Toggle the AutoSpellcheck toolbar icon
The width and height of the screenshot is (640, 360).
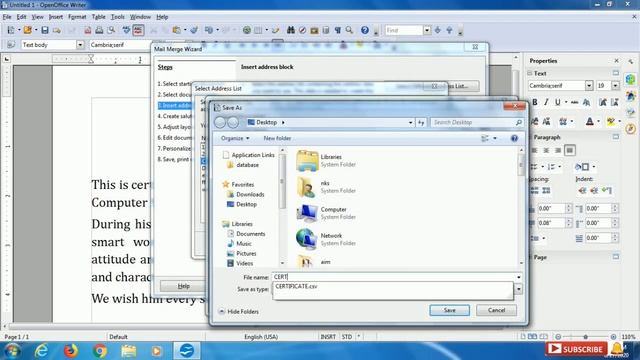pos(138,30)
